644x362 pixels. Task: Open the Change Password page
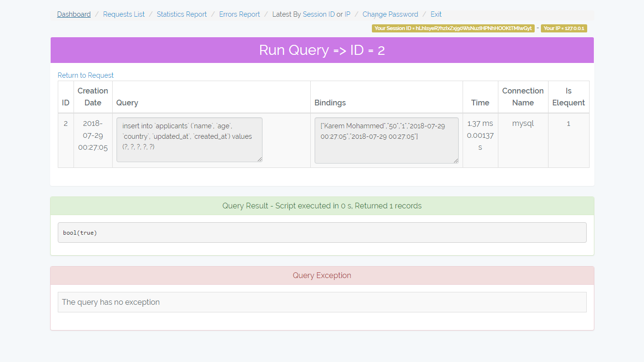click(x=390, y=14)
